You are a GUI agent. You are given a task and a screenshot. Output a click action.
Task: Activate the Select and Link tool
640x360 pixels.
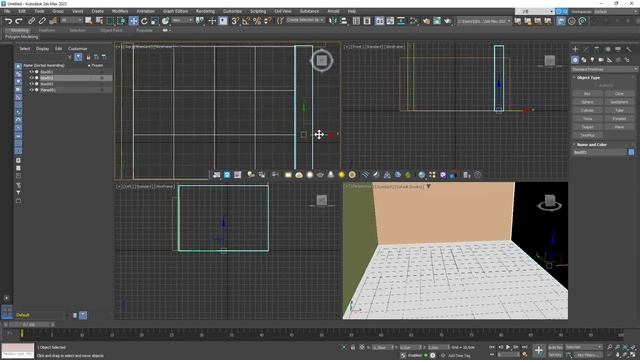[x=31, y=21]
